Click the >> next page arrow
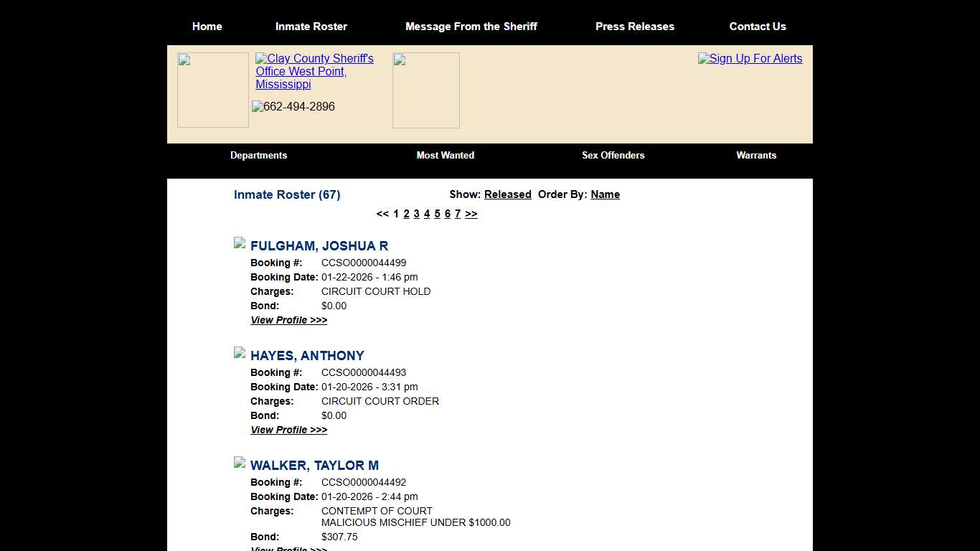The width and height of the screenshot is (980, 551). click(x=471, y=214)
